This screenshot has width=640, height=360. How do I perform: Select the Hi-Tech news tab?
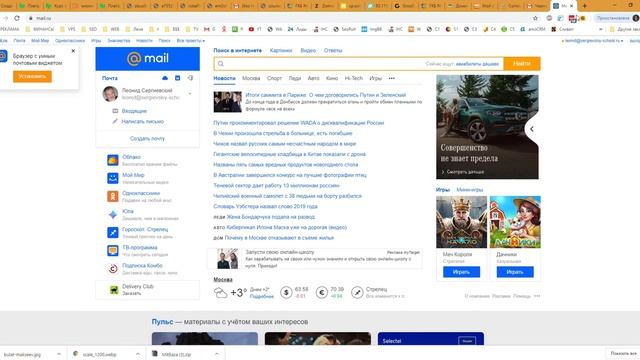(353, 78)
